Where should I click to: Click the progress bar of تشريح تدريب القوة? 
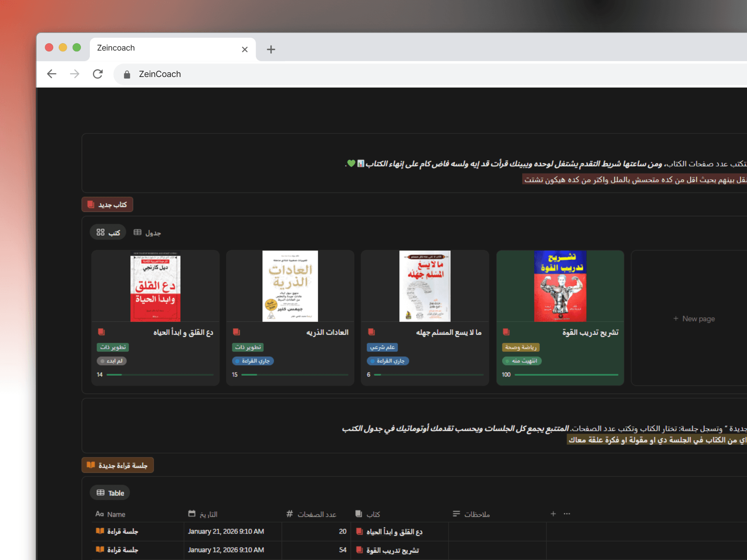tap(566, 374)
